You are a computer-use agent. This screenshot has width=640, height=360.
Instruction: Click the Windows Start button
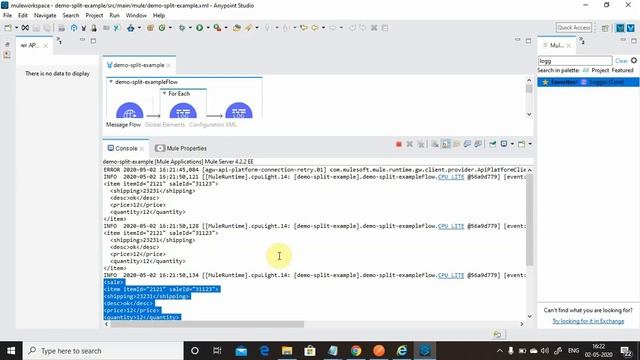point(11,351)
